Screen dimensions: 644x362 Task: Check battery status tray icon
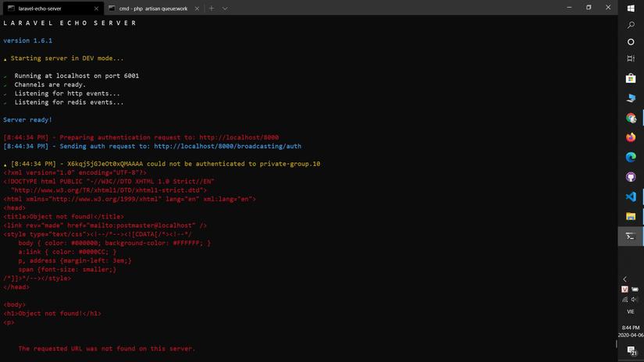coord(635,289)
